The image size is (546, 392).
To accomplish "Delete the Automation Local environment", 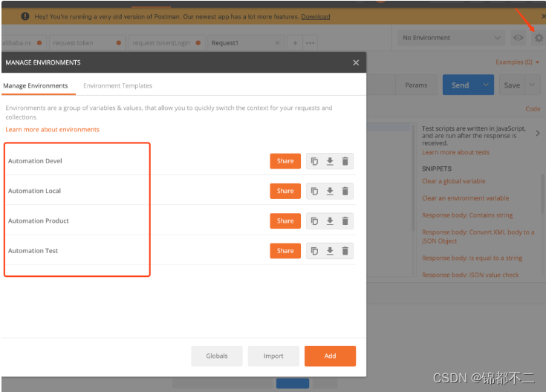I will point(345,191).
